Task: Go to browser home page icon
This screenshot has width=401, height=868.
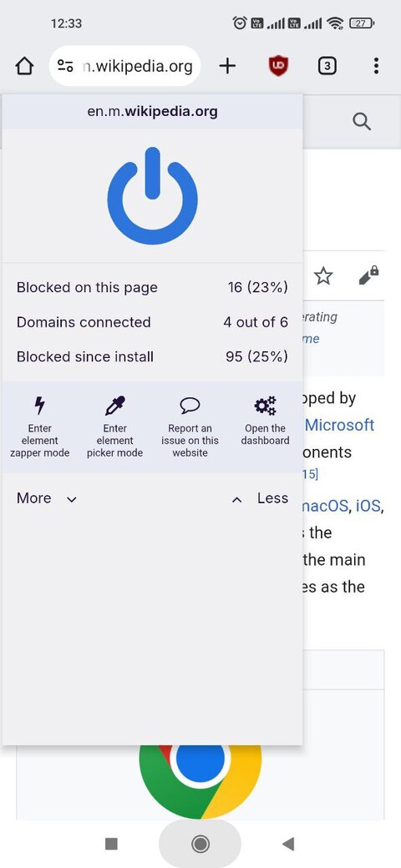Action: [x=24, y=67]
